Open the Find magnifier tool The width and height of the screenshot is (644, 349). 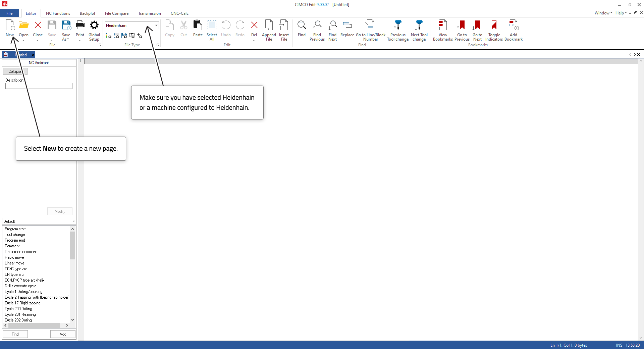click(x=302, y=26)
